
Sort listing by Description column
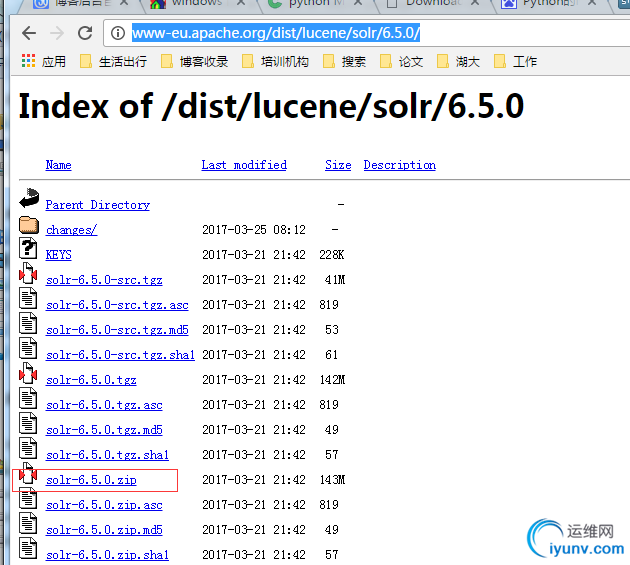(399, 165)
